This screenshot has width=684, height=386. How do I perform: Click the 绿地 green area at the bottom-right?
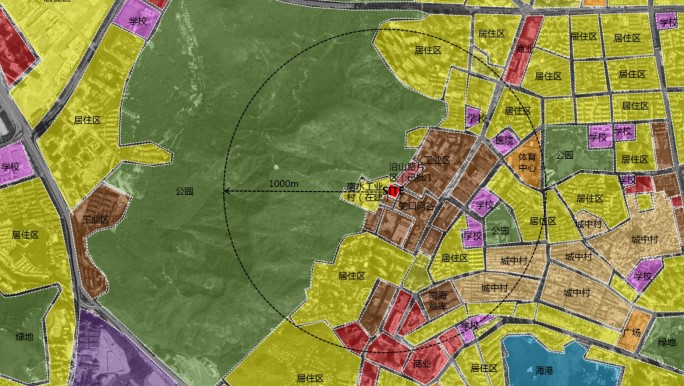pyautogui.click(x=665, y=342)
